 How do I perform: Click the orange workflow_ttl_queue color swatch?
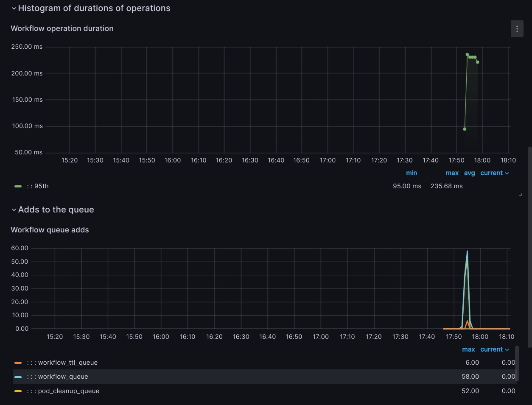point(18,363)
